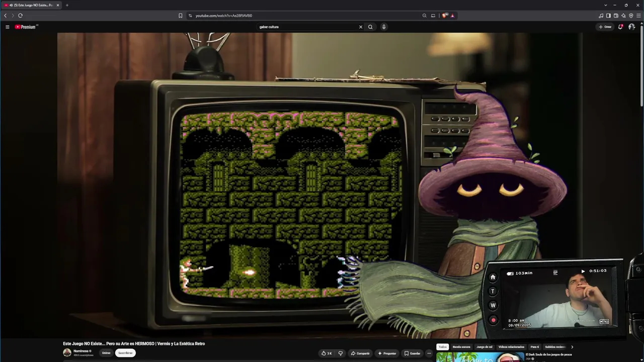Like the video (3 K)
644x362 pixels.
(327, 353)
